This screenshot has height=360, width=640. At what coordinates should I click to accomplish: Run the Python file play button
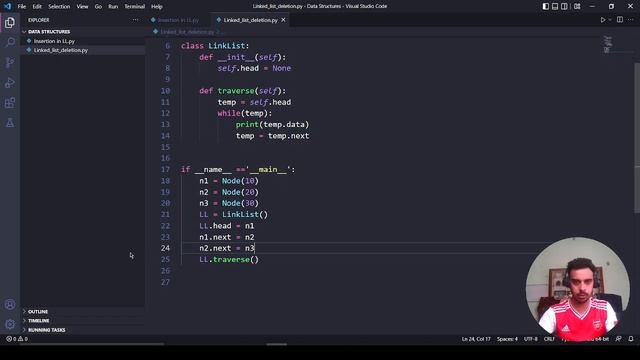(602, 20)
